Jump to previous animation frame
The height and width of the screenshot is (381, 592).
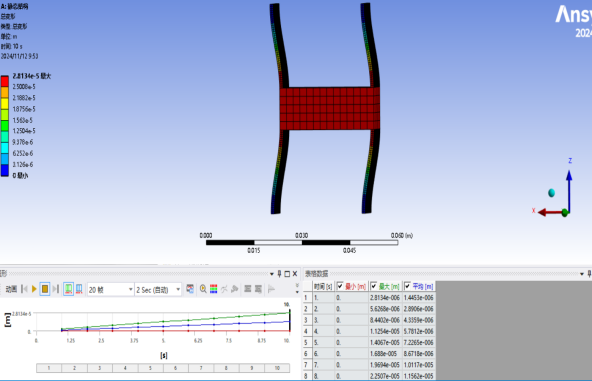point(24,289)
